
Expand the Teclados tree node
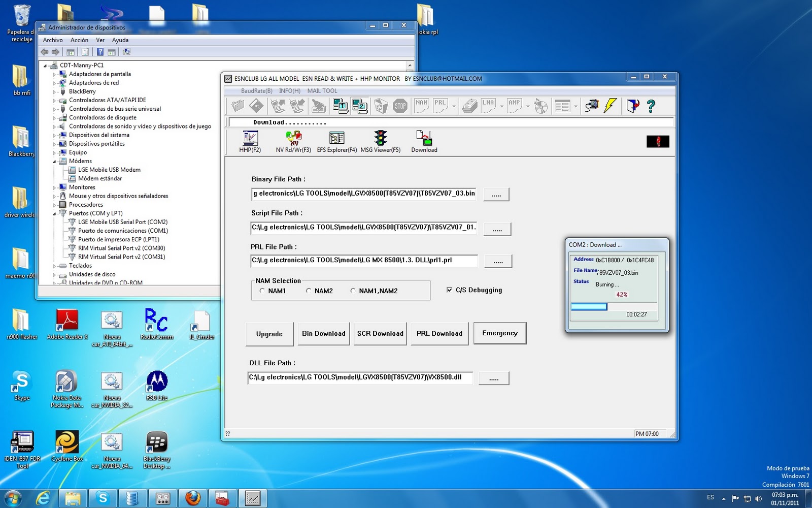click(x=54, y=266)
